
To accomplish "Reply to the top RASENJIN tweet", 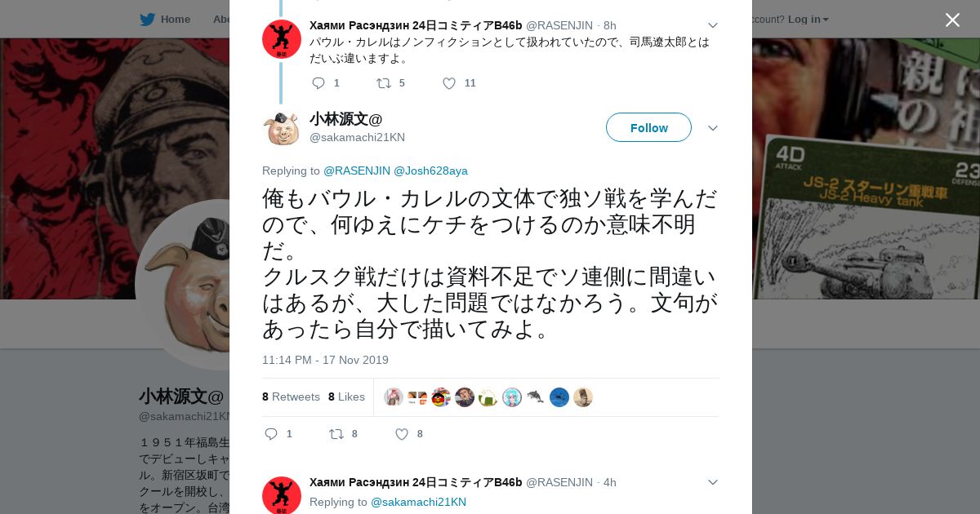I will pos(318,83).
